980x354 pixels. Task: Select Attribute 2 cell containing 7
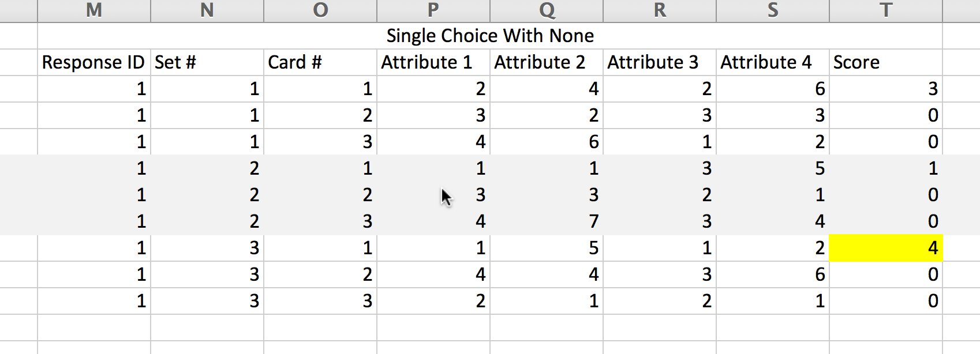pos(547,221)
